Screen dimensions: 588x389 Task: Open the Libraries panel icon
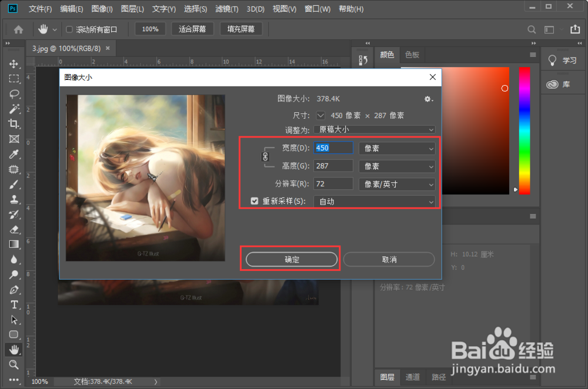click(552, 84)
